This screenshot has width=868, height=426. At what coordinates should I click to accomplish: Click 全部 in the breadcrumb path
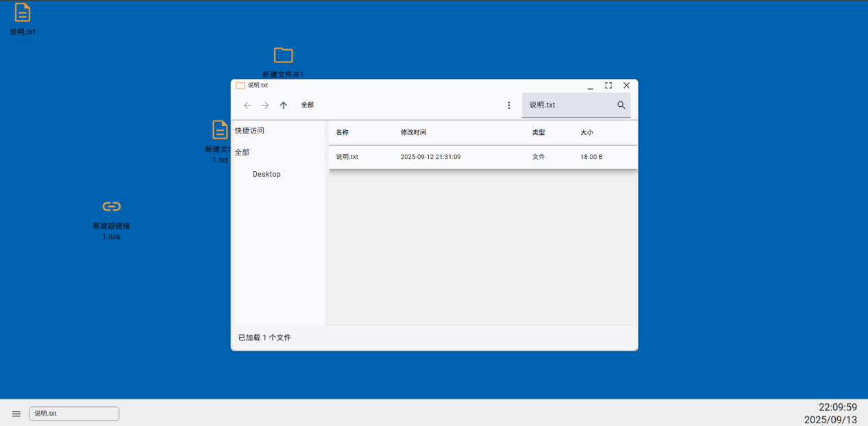(x=306, y=105)
